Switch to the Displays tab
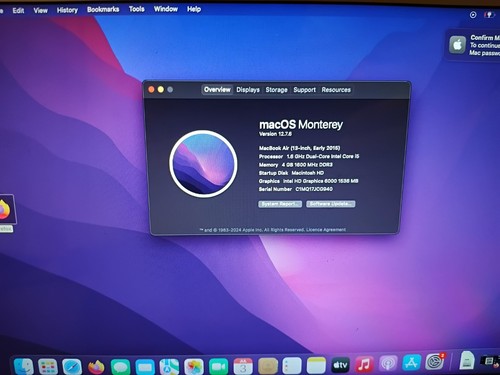The width and height of the screenshot is (500, 375). coord(248,90)
